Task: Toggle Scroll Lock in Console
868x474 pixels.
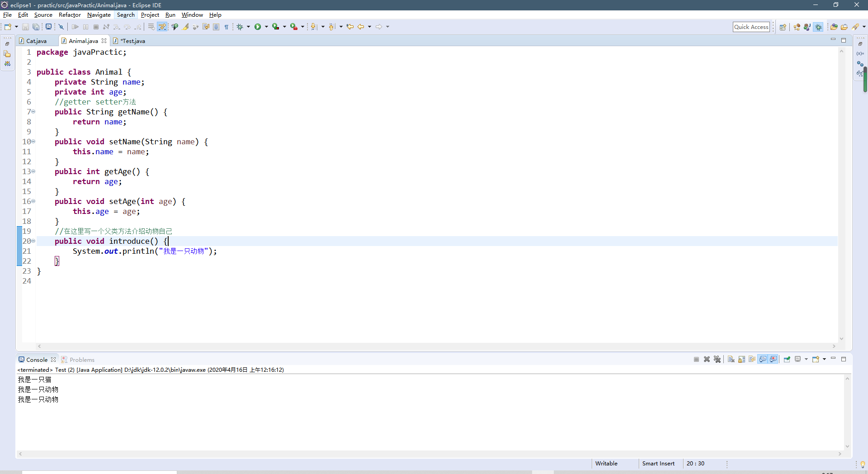Action: (x=741, y=359)
